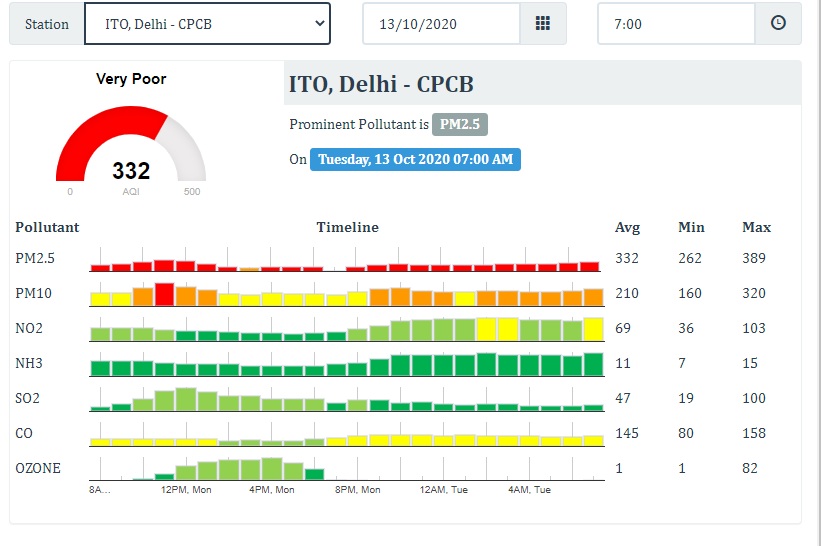The height and width of the screenshot is (546, 821).
Task: Click the tallest SO2 light-green bar
Action: (x=186, y=399)
